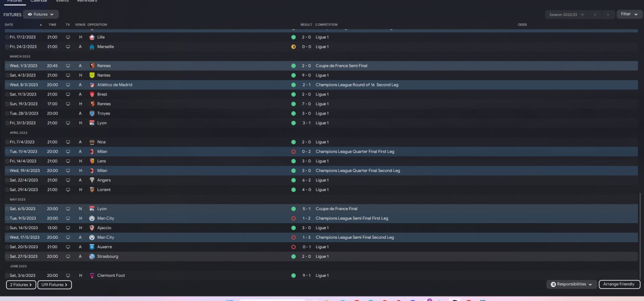Viewport: 644px width, 301px height.
Task: Click the Marseille club crest icon
Action: coord(92,47)
